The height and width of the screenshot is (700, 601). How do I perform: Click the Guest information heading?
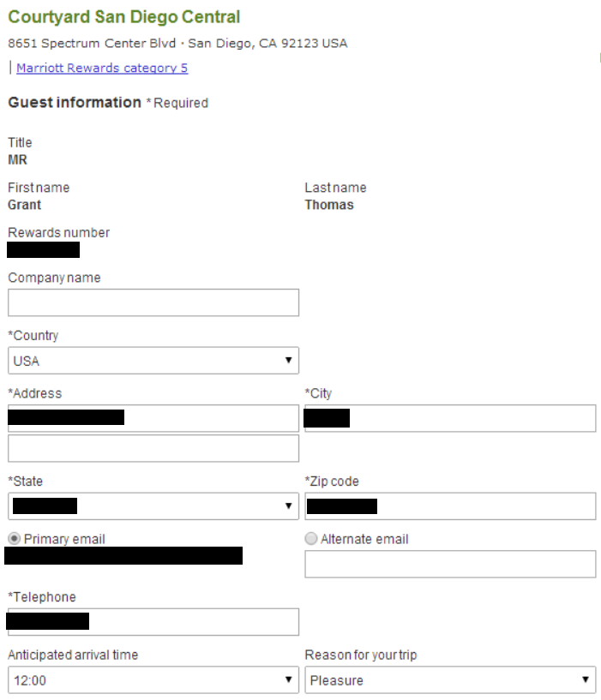tap(75, 102)
